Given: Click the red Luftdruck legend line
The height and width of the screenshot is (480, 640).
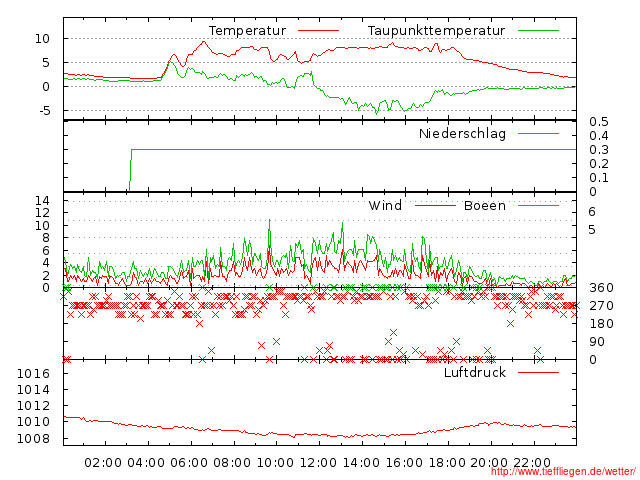Looking at the screenshot, I should (538, 372).
